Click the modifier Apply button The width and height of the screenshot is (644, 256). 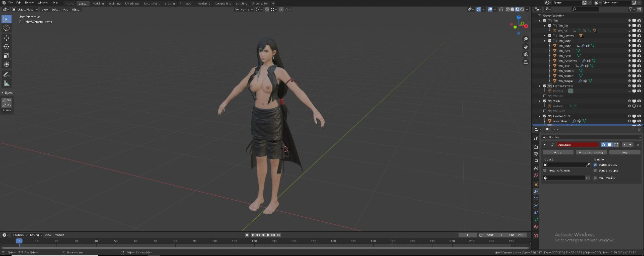558,152
